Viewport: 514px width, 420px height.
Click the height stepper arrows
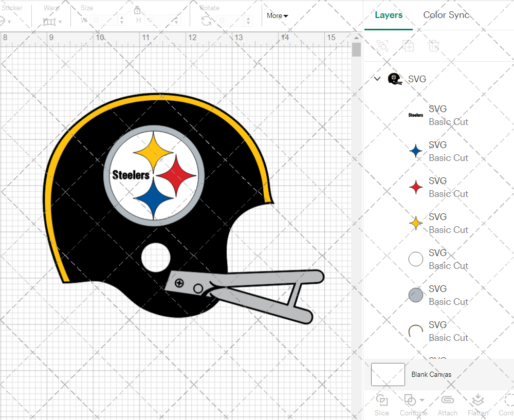pos(176,21)
